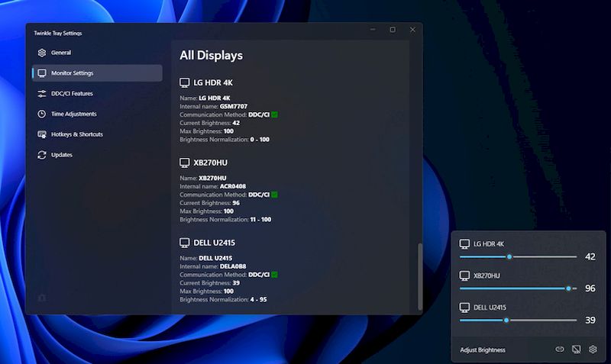
Task: Maximize the Twinkle Tray Settings window
Action: (x=393, y=30)
